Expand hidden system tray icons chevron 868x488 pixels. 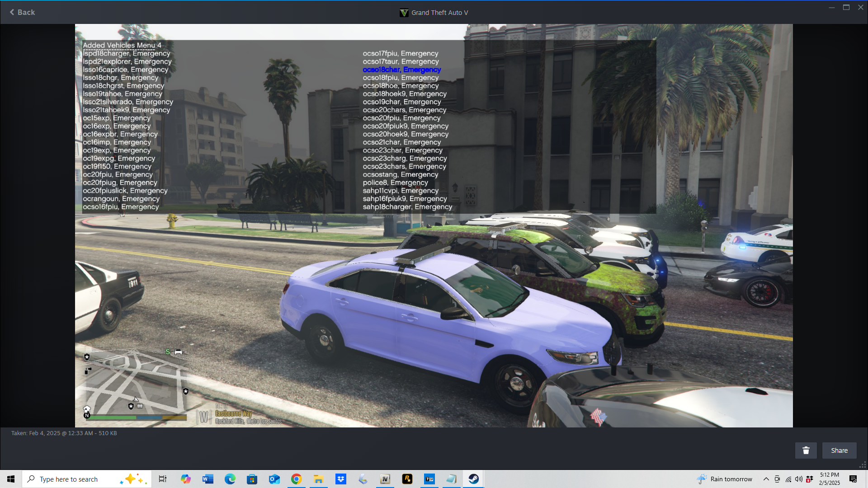point(766,479)
